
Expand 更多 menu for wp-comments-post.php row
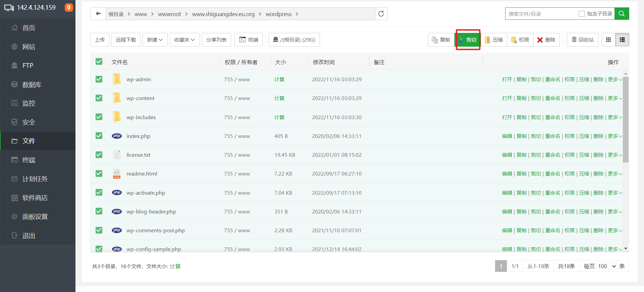[615, 231]
